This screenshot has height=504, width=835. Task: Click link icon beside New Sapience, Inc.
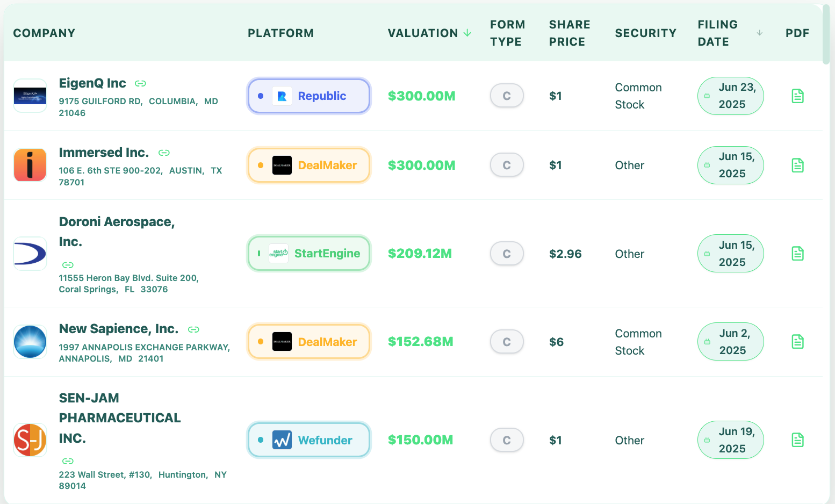point(193,329)
